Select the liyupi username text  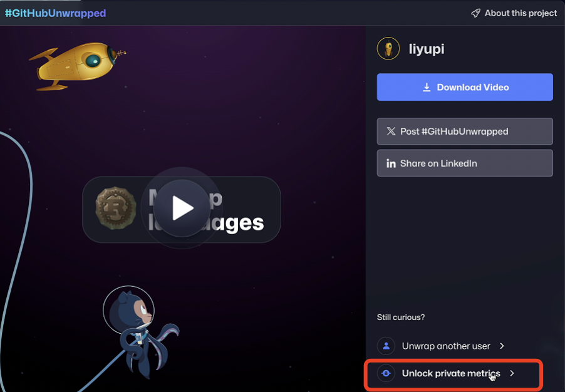point(427,49)
